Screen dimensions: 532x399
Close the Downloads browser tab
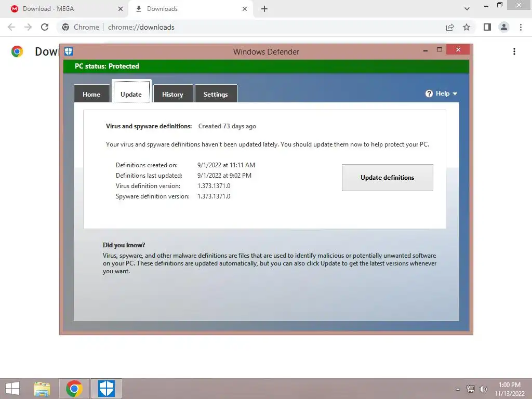coord(245,9)
